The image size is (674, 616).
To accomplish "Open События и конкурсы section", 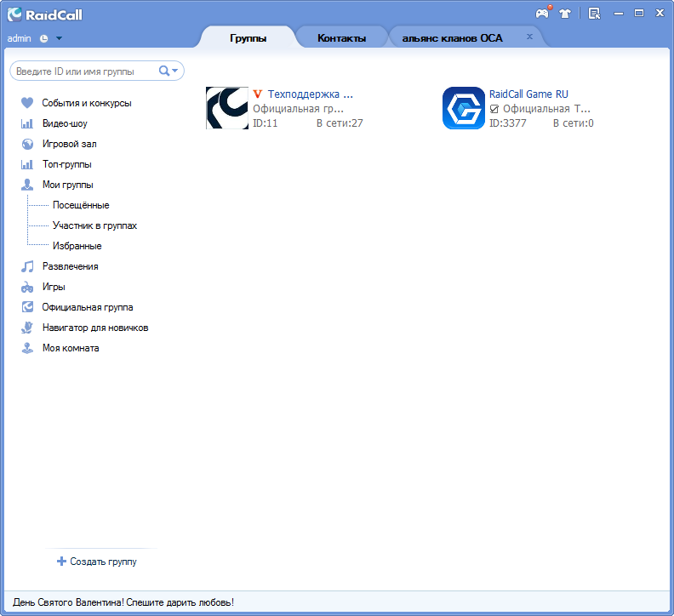I will [x=87, y=103].
